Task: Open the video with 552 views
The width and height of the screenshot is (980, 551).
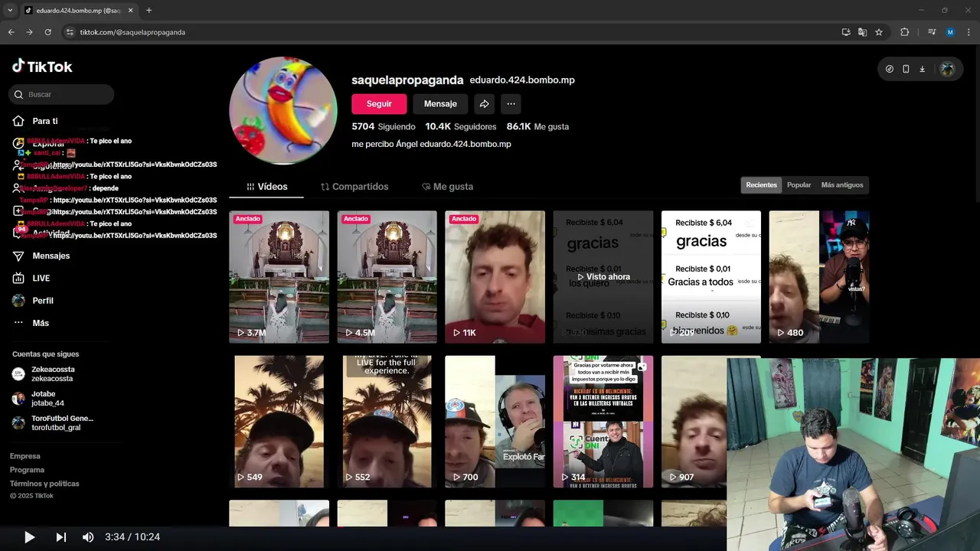Action: click(x=387, y=422)
